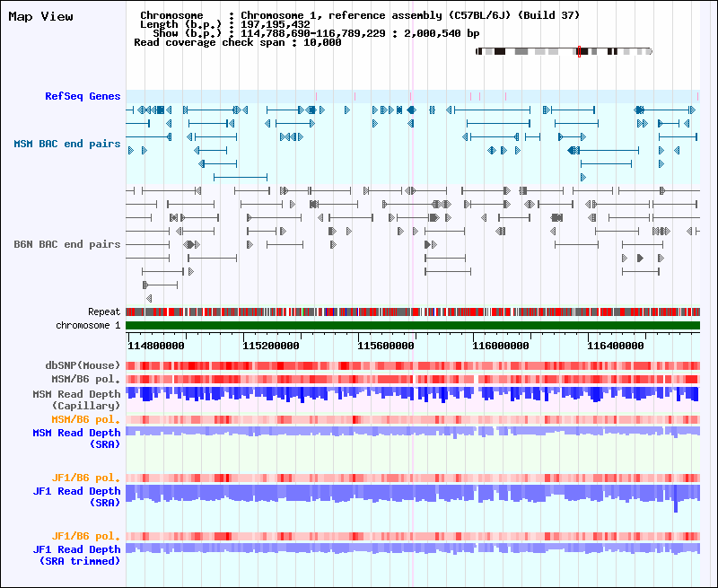Click the heatmap row beside the first JF1/B6 pol. label
The height and width of the screenshot is (588, 718).
coord(413,478)
